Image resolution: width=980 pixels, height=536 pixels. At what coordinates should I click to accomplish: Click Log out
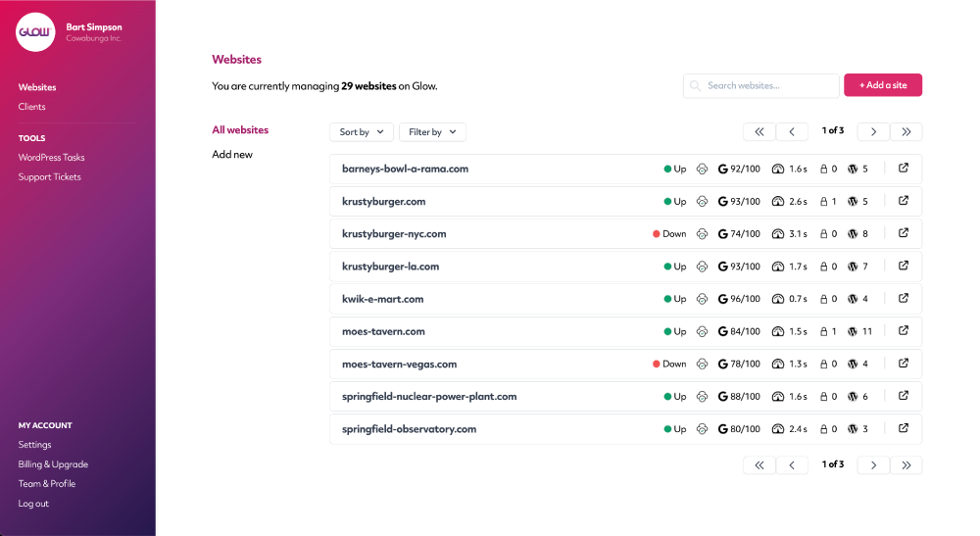(x=33, y=504)
